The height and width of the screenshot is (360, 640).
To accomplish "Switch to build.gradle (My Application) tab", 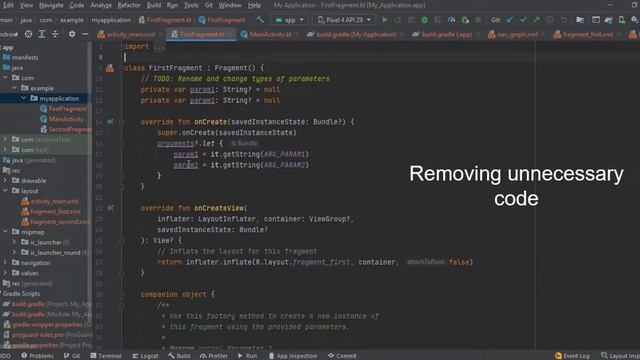I will pyautogui.click(x=352, y=35).
